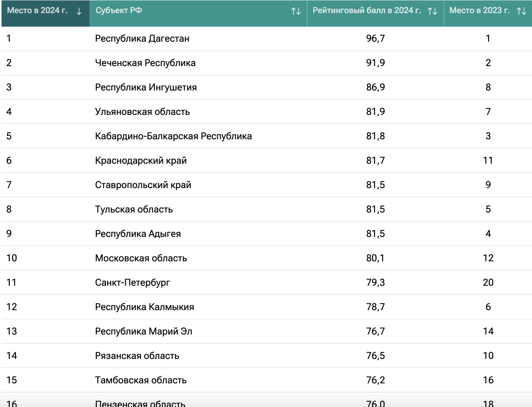Click the 2023 rank value 20

(488, 283)
